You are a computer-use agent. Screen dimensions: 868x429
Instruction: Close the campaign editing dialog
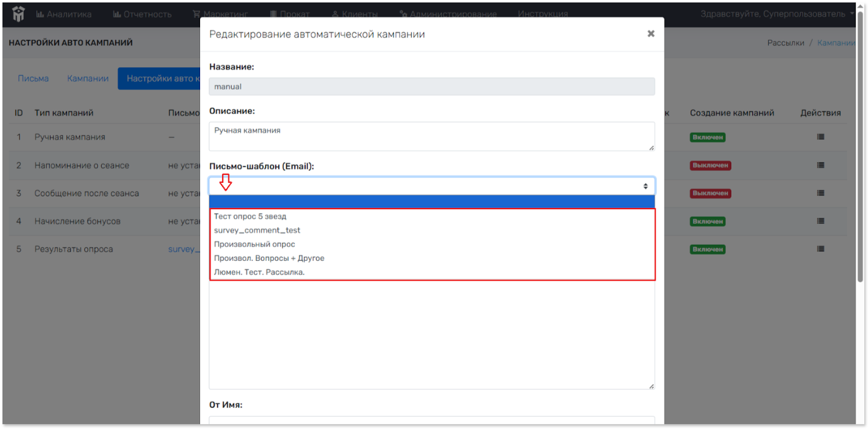651,34
